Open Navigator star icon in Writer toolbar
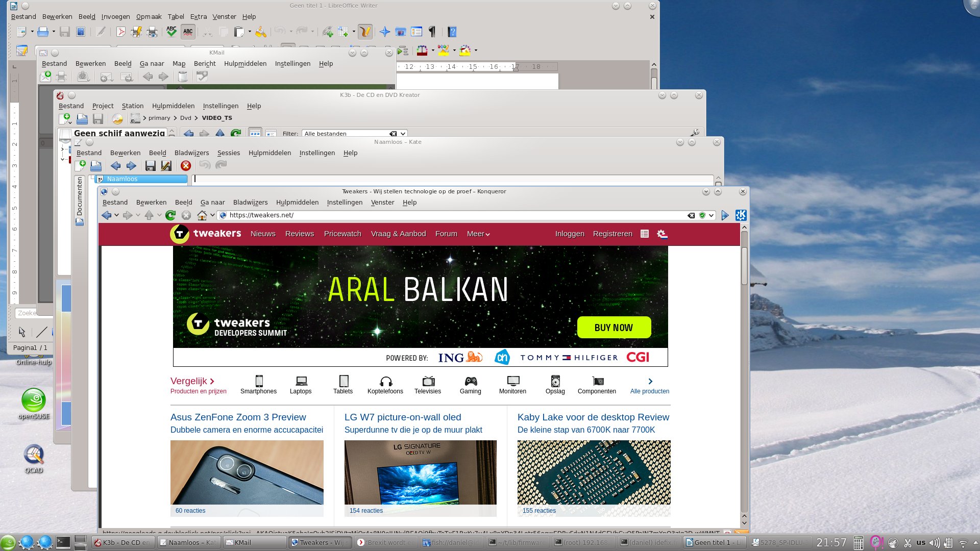The image size is (980, 551). pos(385,32)
